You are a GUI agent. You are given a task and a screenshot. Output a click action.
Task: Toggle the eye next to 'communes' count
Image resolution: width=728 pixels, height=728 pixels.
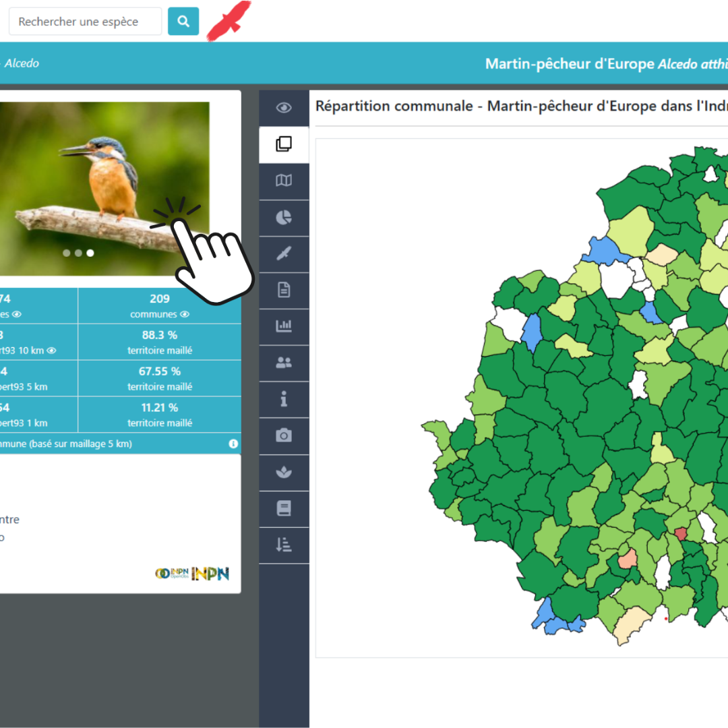185,314
